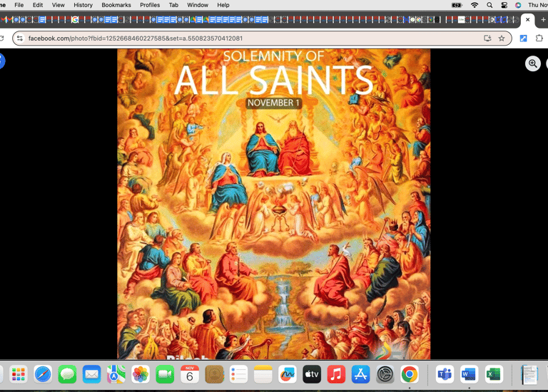Open Maps from the Dock
The width and height of the screenshot is (548, 392).
coord(116,374)
